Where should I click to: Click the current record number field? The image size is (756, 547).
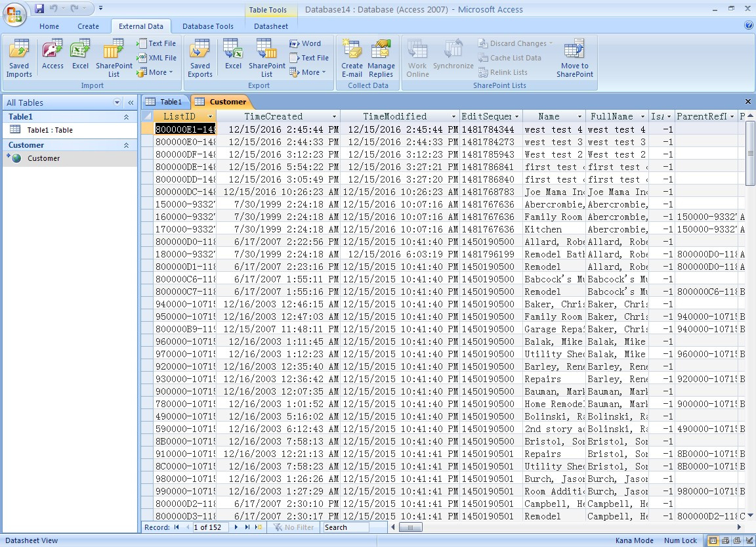(211, 527)
